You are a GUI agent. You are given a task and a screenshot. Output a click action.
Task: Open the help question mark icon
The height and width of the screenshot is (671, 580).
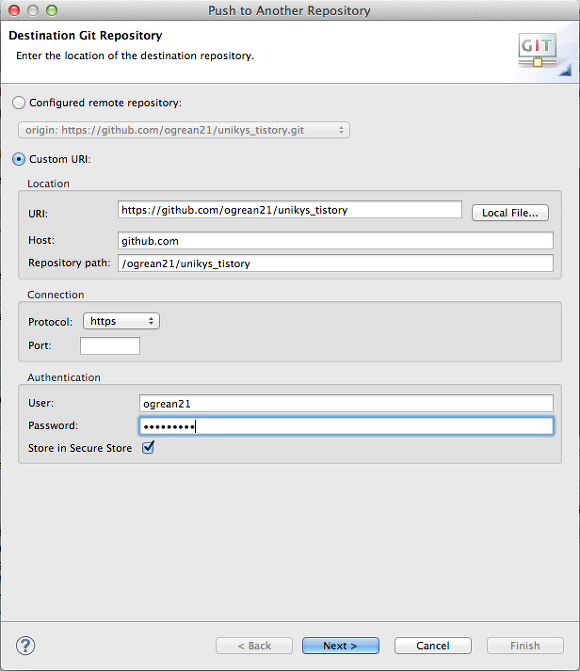click(25, 645)
